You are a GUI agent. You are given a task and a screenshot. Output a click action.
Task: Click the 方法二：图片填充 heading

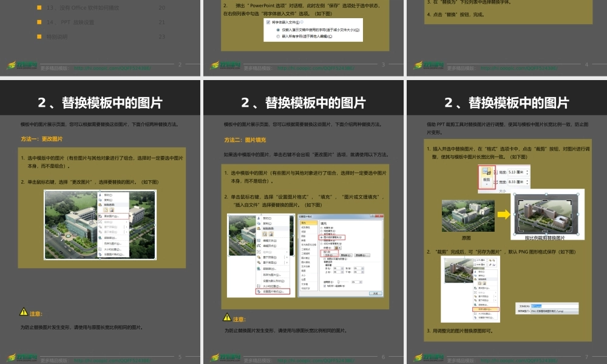tap(245, 140)
